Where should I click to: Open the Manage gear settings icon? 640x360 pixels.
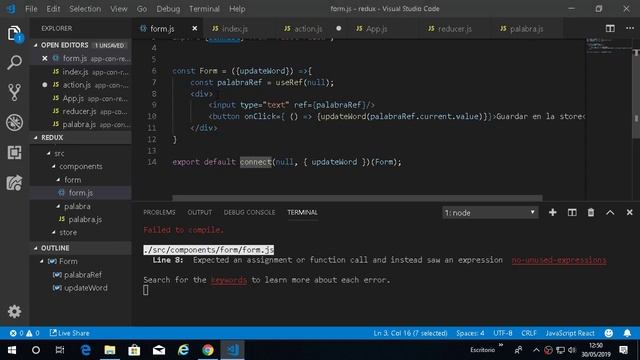14,311
